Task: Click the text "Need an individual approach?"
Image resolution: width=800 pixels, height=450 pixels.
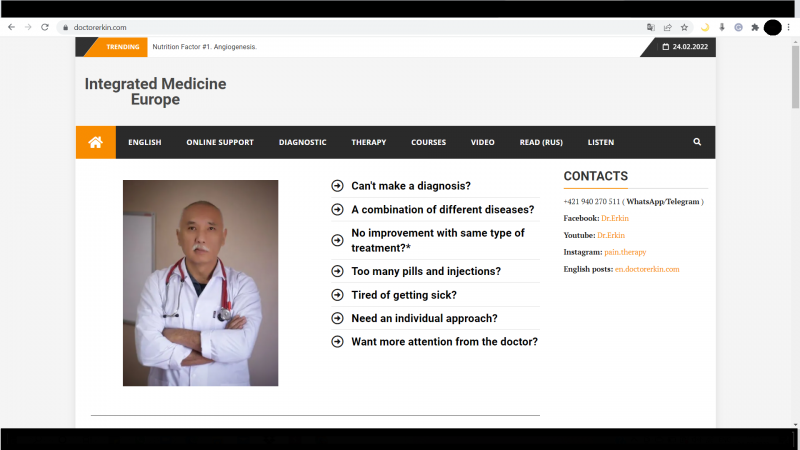Action: 424,318
